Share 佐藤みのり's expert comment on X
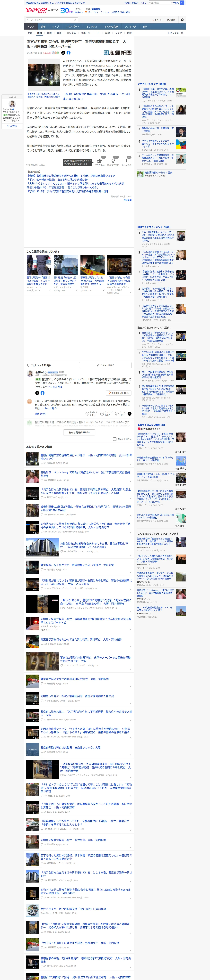 pos(37,393)
